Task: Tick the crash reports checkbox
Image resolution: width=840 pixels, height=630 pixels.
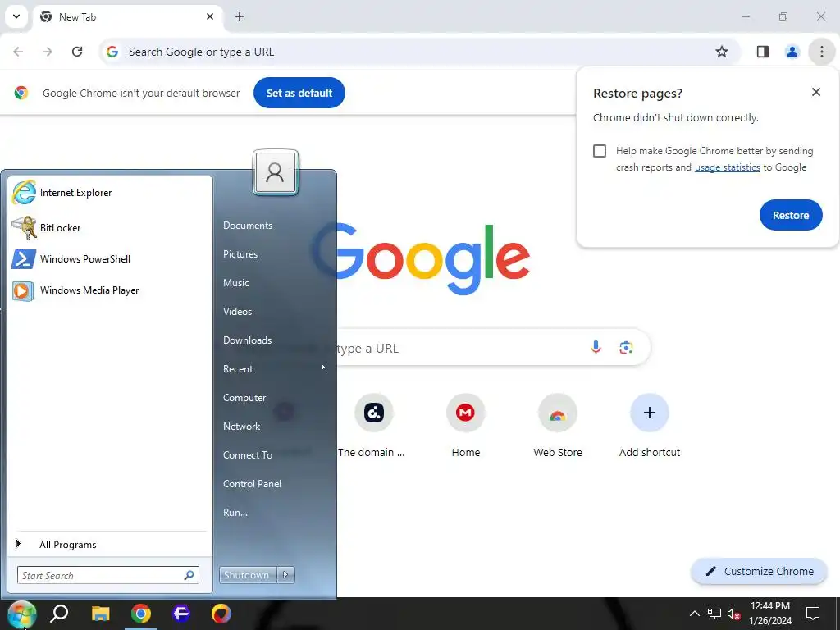Action: click(x=600, y=151)
